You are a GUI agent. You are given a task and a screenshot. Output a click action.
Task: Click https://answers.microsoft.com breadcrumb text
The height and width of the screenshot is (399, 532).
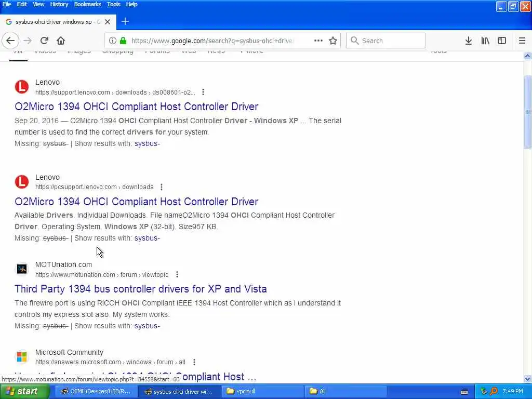[78, 362]
